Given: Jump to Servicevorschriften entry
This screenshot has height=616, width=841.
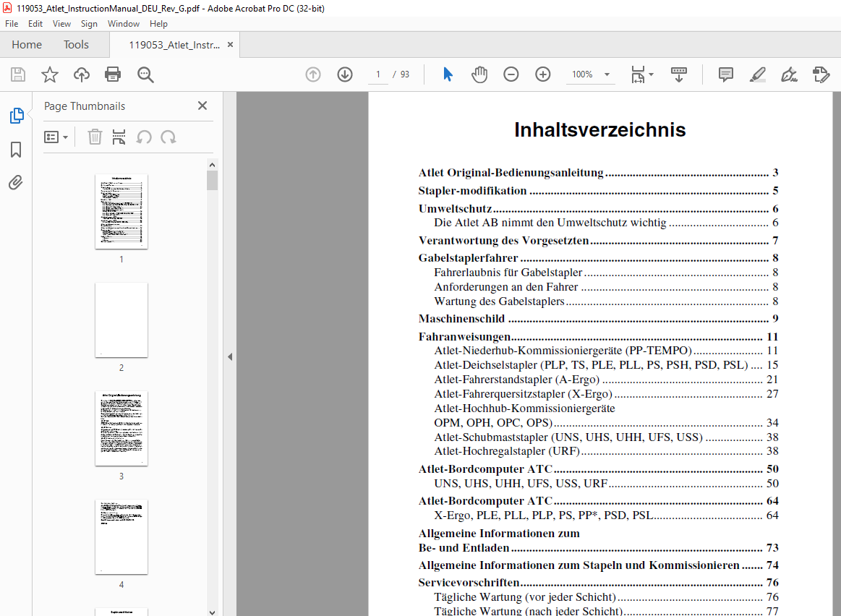Looking at the screenshot, I should tap(598, 582).
